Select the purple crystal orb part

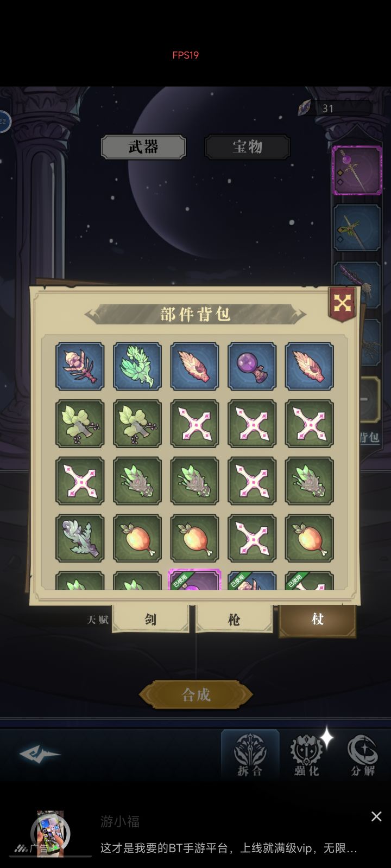[x=252, y=366]
